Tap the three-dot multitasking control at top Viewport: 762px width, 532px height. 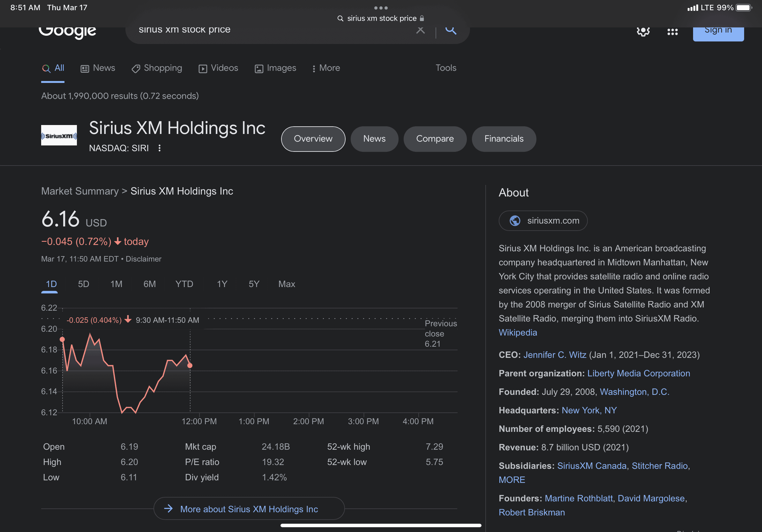pyautogui.click(x=381, y=8)
